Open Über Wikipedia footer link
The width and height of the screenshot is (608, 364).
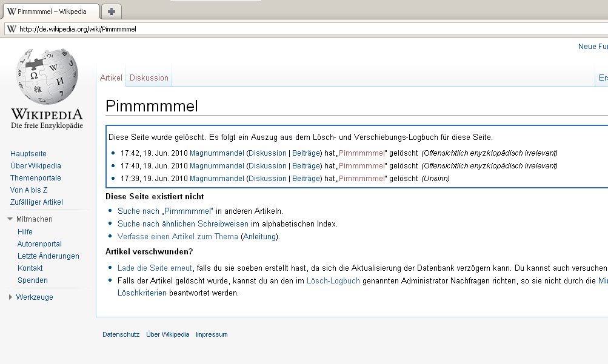[x=167, y=334]
